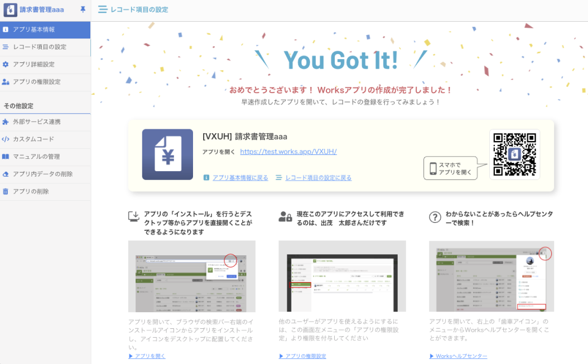Image resolution: width=588 pixels, height=364 pixels.
Task: Click the list icon before レコード項目の設定に戻る
Action: [278, 178]
